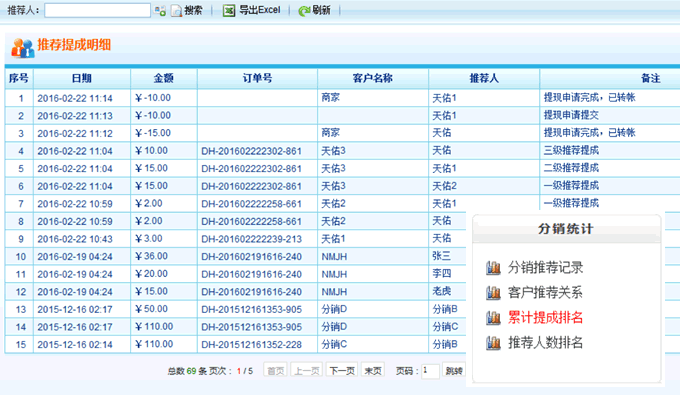Click the 日期 column header
The width and height of the screenshot is (680, 395).
(x=82, y=78)
